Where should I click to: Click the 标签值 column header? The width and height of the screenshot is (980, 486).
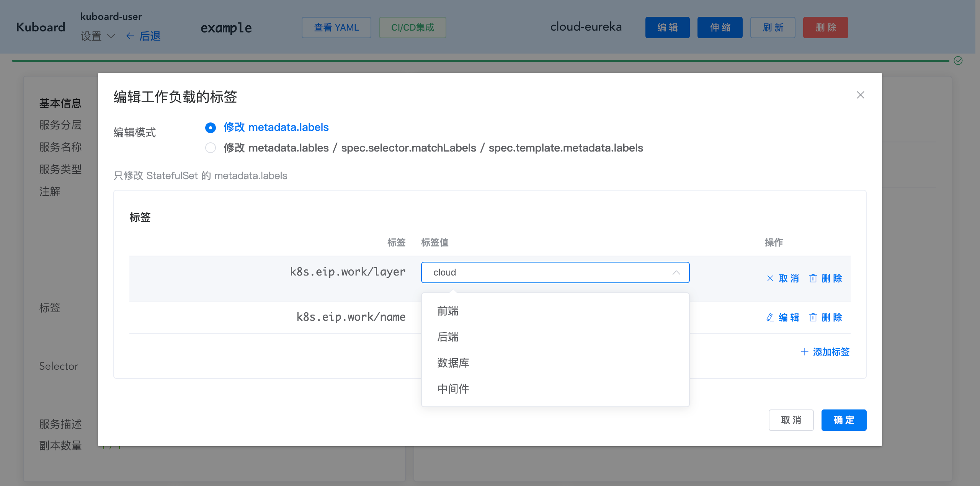(x=435, y=243)
